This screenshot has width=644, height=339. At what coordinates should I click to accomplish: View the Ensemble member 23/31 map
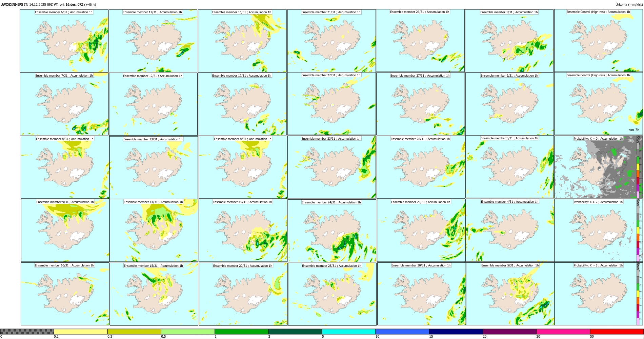(x=332, y=167)
